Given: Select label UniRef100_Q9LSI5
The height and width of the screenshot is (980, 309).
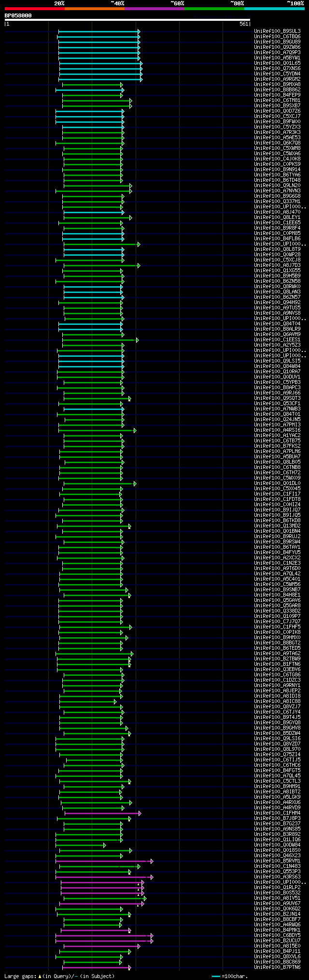Looking at the screenshot, I should tap(277, 361).
